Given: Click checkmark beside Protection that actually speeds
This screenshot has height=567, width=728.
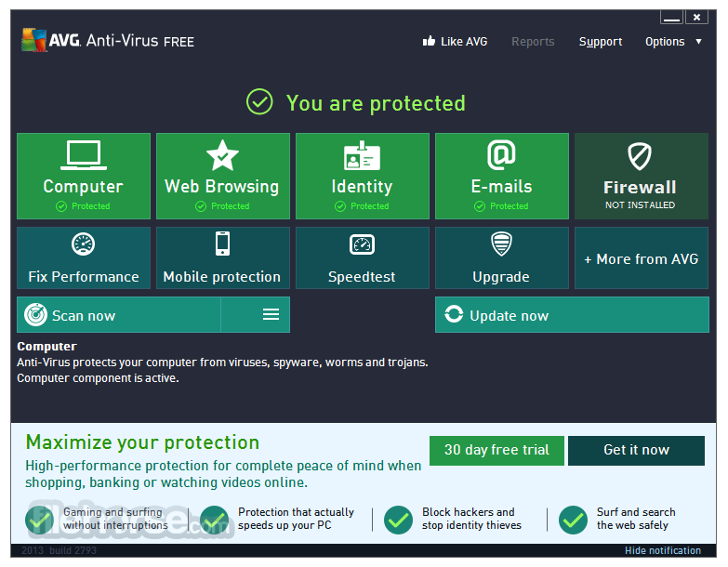Looking at the screenshot, I should click(x=214, y=521).
